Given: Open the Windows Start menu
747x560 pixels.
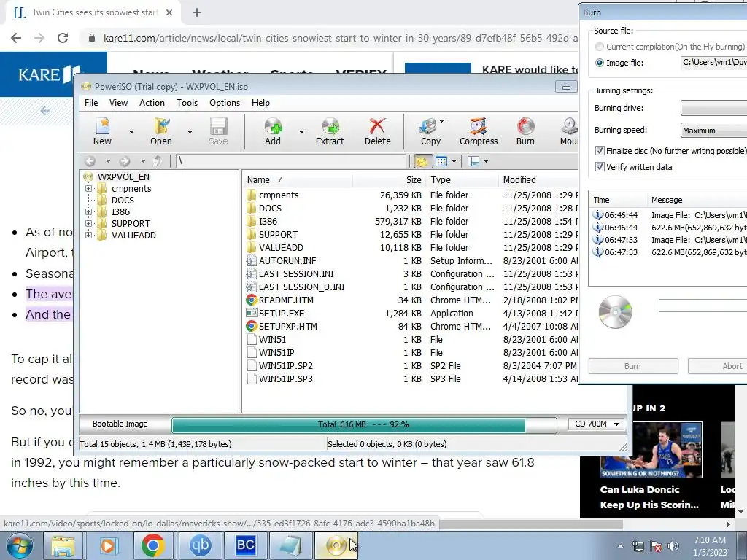Looking at the screenshot, I should [x=19, y=545].
